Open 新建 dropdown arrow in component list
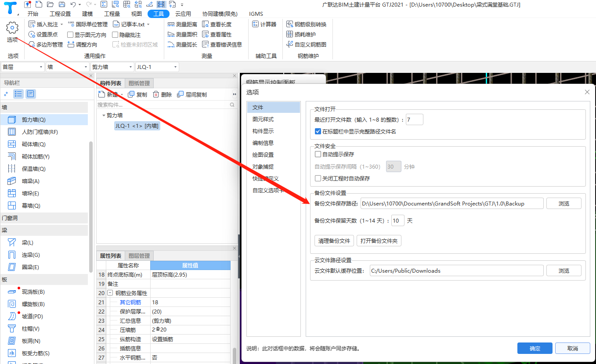The image size is (596, 364). [122, 94]
